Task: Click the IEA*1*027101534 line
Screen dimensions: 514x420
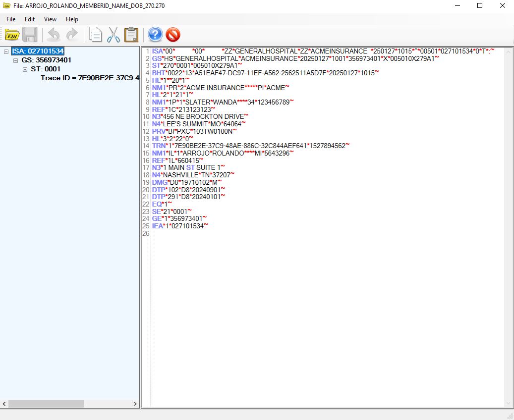Action: coord(180,226)
